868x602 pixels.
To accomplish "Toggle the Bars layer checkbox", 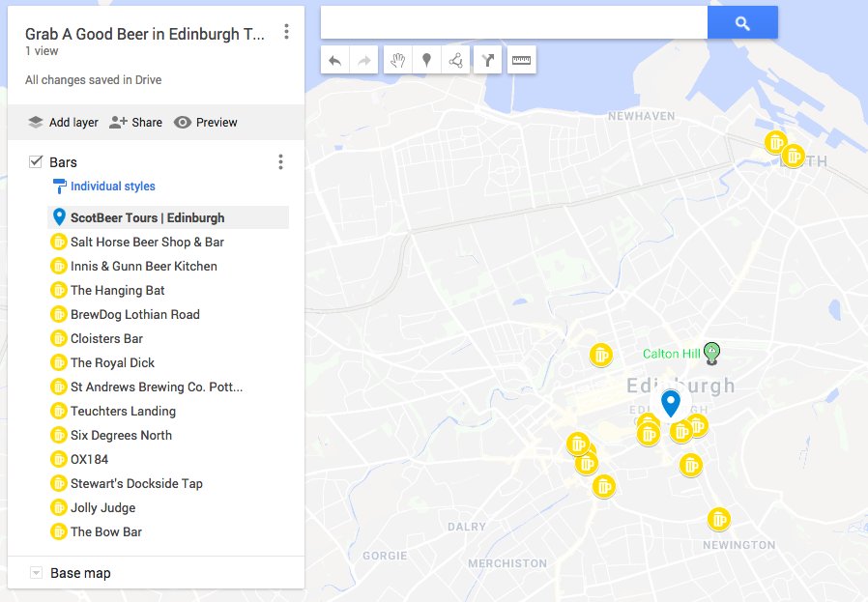I will click(36, 161).
